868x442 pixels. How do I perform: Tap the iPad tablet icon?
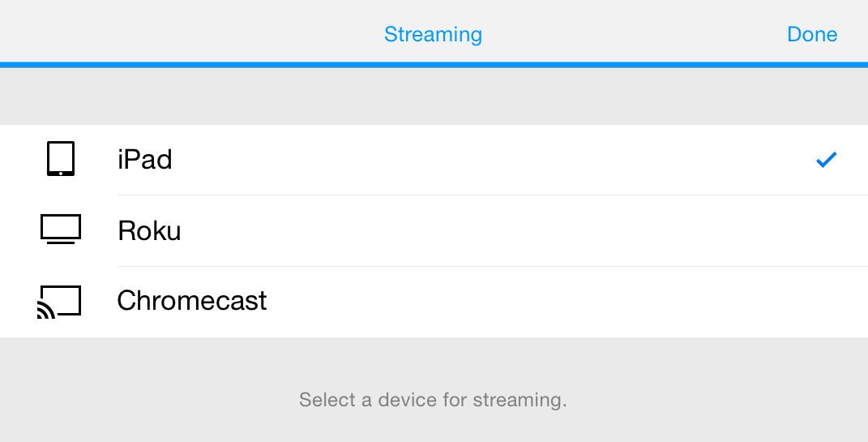coord(60,159)
